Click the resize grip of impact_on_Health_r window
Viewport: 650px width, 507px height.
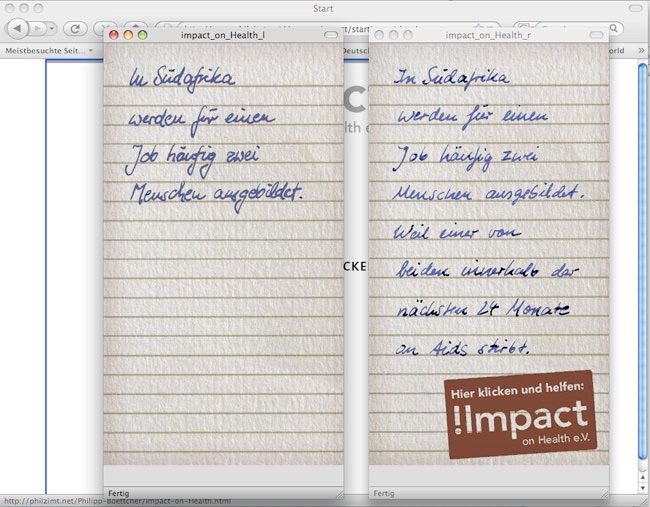pos(602,493)
